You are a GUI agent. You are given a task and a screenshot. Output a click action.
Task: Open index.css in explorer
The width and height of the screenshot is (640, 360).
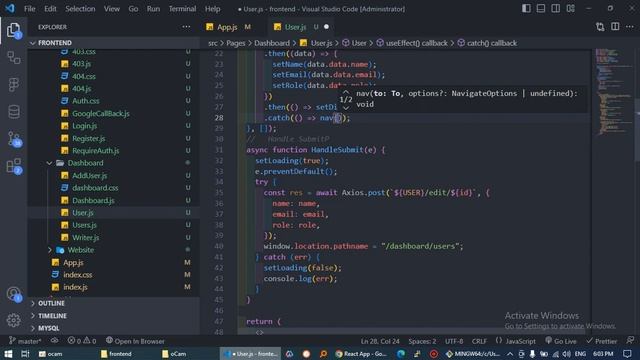78,275
